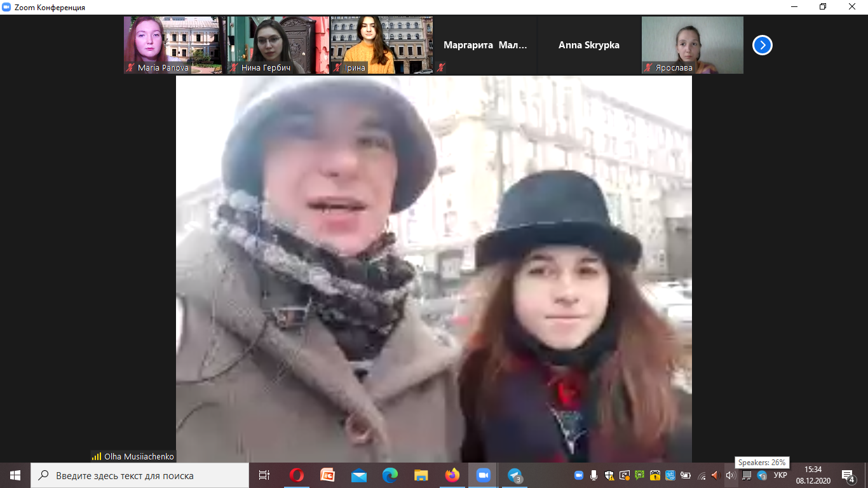
Task: Click the microphone tray icon
Action: click(x=594, y=475)
